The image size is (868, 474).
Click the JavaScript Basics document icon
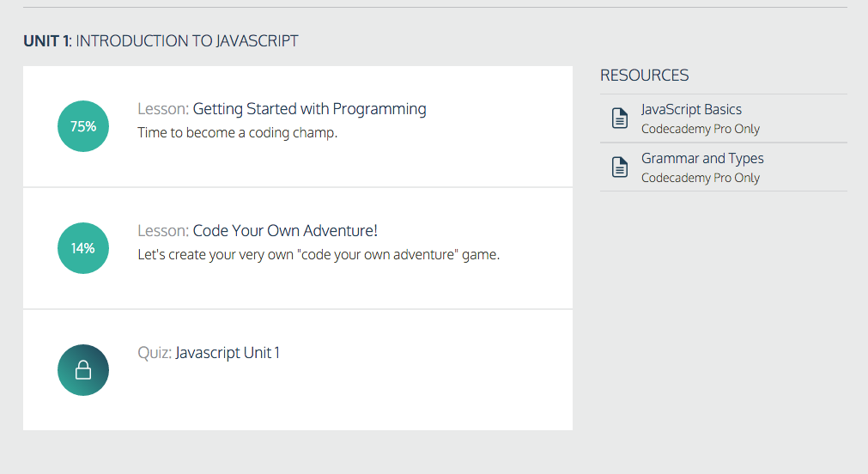pyautogui.click(x=620, y=118)
